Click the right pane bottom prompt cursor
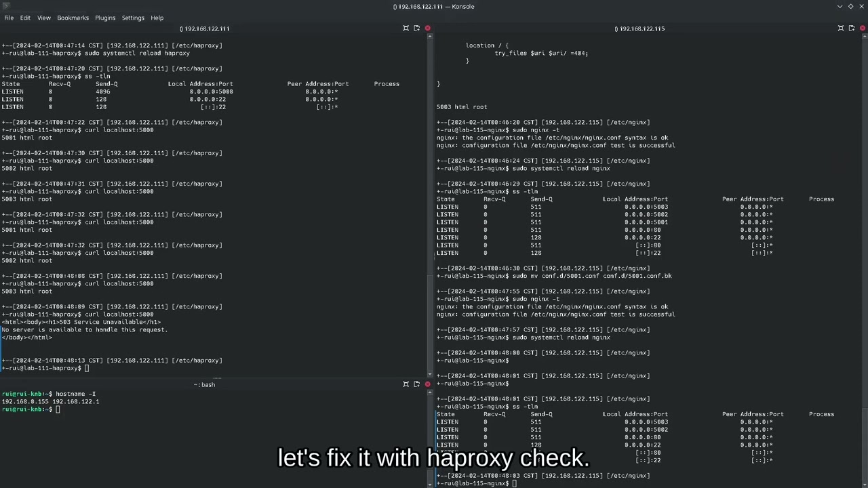The image size is (868, 488). coord(515,483)
